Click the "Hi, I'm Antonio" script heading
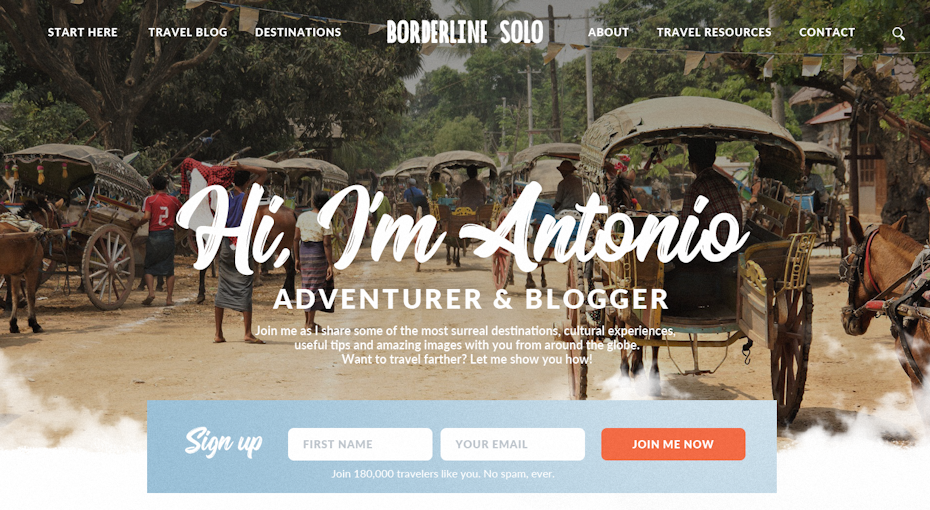This screenshot has height=510, width=930. 463,230
